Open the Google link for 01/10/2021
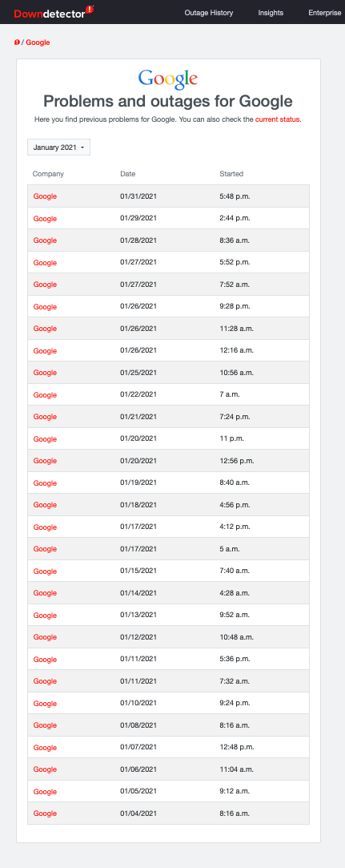This screenshot has height=868, width=345. click(x=45, y=703)
